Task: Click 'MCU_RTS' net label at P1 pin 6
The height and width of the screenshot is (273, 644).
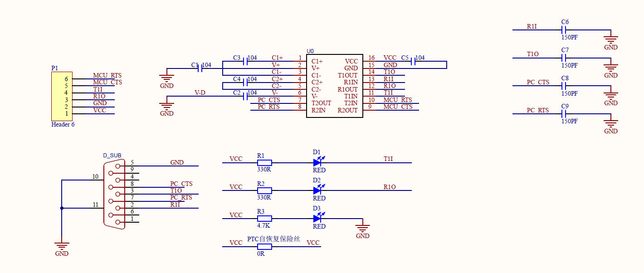Action: click(107, 76)
